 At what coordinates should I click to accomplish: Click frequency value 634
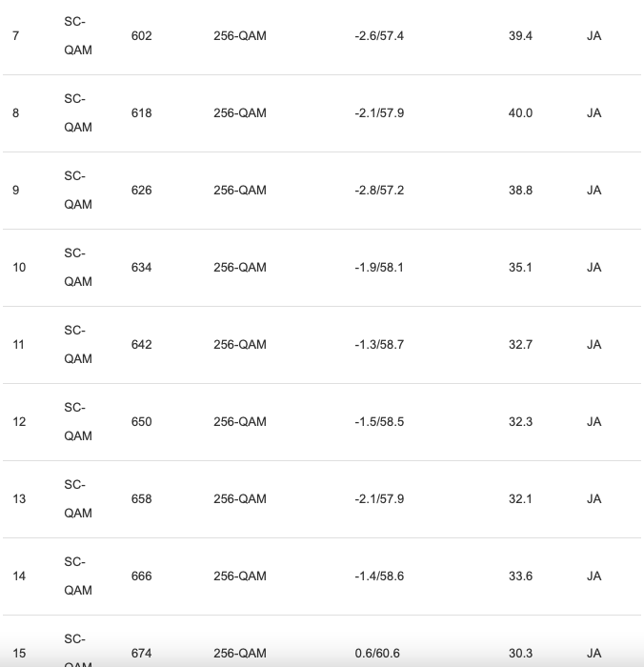[x=142, y=268]
